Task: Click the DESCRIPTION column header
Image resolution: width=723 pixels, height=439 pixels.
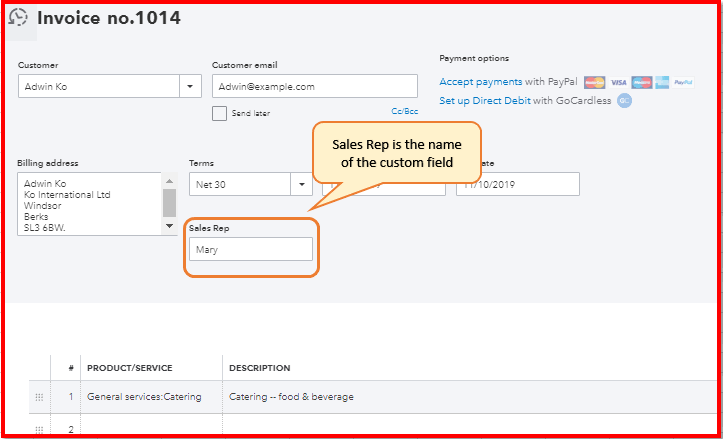Action: pyautogui.click(x=260, y=368)
